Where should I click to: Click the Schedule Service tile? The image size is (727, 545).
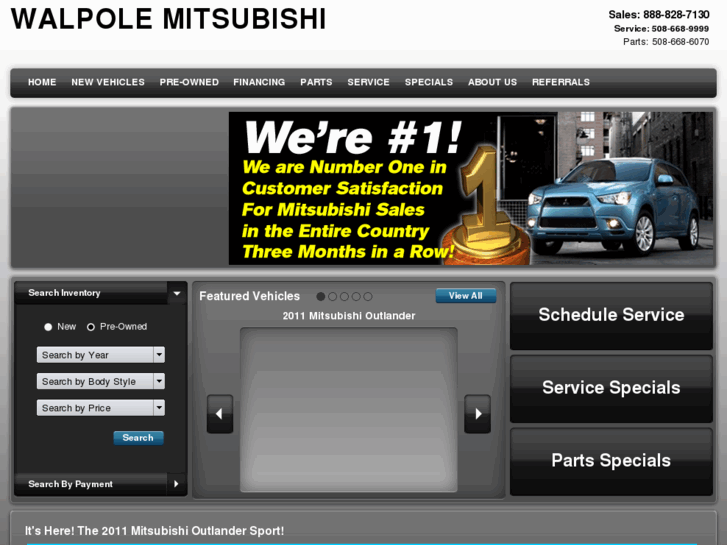[x=611, y=316]
